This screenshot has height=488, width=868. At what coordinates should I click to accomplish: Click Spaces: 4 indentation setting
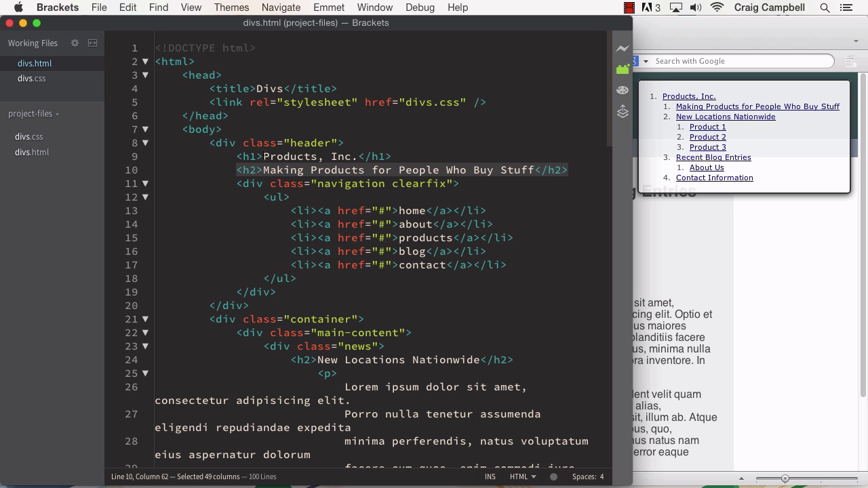588,476
